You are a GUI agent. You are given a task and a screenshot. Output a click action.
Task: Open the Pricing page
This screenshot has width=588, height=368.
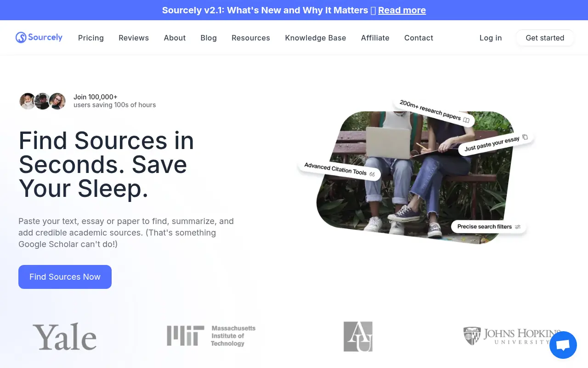point(91,38)
